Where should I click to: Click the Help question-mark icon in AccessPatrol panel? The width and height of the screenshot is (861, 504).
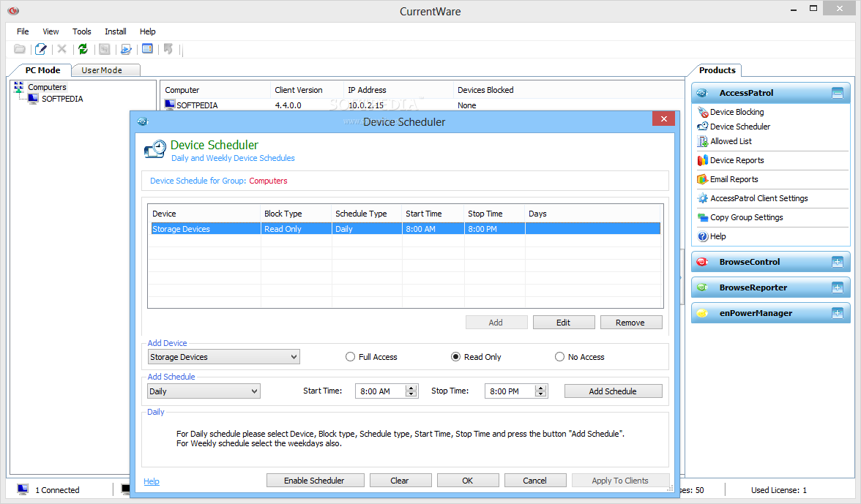(x=702, y=236)
